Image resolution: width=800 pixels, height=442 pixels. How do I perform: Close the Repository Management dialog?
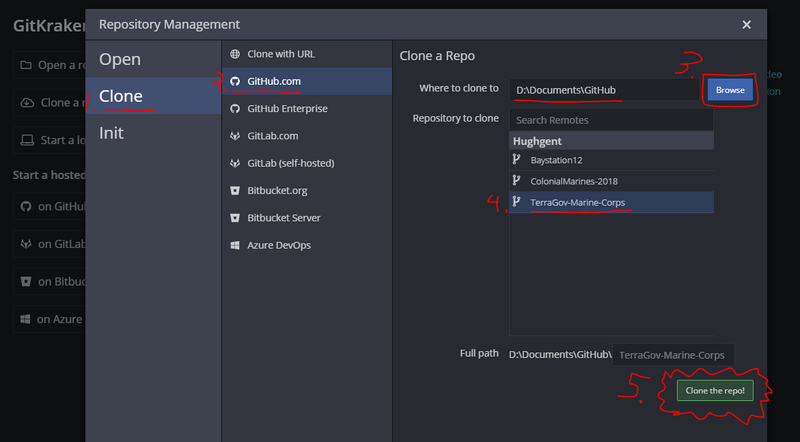[746, 24]
